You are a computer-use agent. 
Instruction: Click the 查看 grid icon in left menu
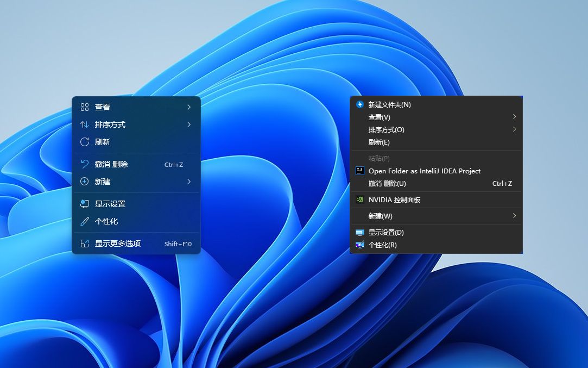[x=85, y=107]
